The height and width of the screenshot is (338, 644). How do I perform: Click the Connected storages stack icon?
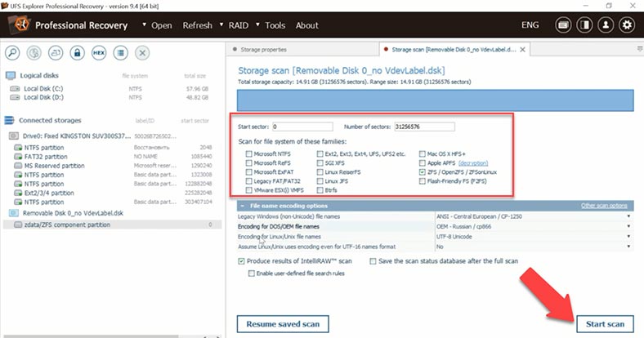click(9, 120)
